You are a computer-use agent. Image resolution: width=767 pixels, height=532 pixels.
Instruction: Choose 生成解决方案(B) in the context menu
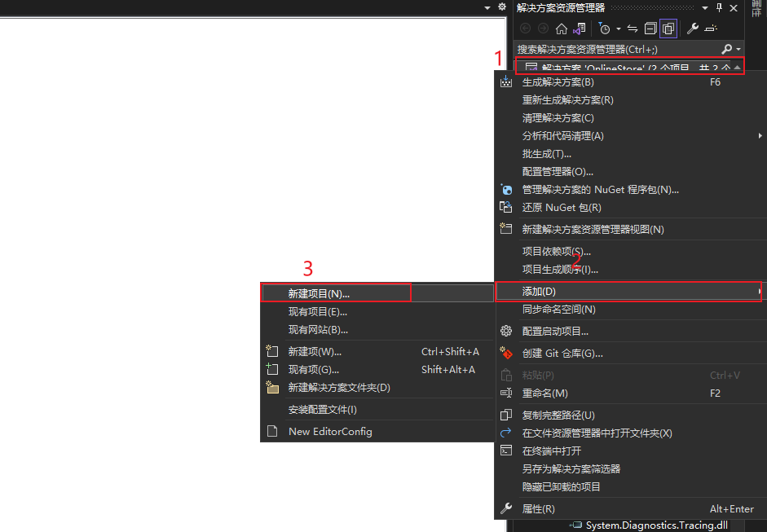pyautogui.click(x=558, y=82)
